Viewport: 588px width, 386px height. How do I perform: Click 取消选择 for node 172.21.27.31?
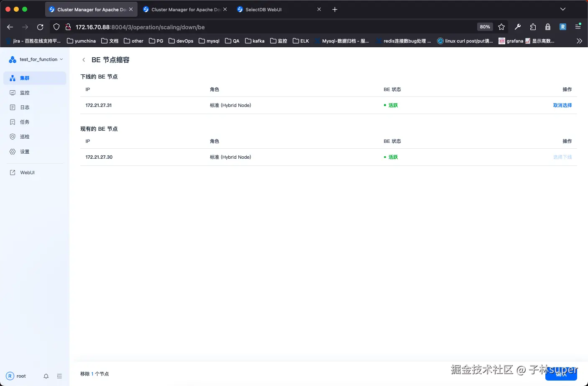click(x=562, y=105)
